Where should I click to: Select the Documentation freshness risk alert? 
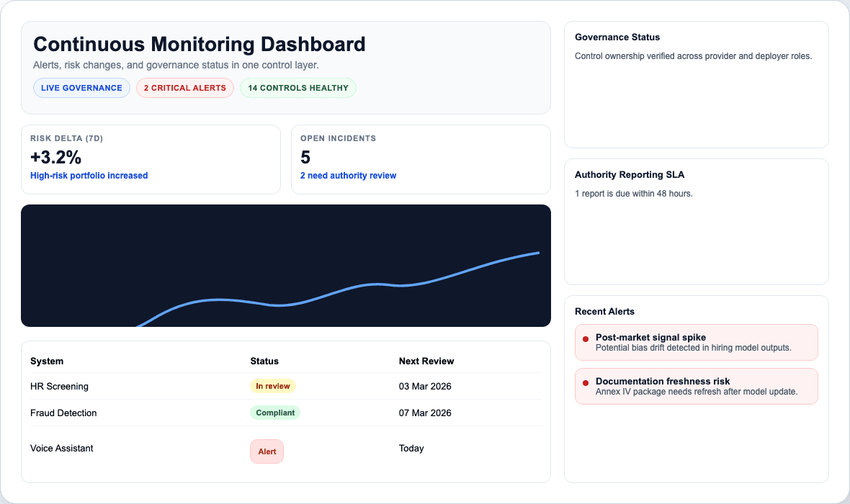tap(696, 386)
